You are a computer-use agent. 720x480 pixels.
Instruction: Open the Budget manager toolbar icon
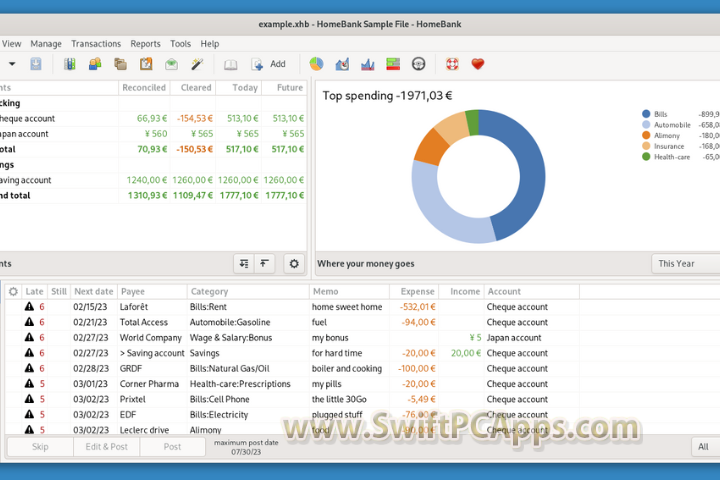click(171, 64)
